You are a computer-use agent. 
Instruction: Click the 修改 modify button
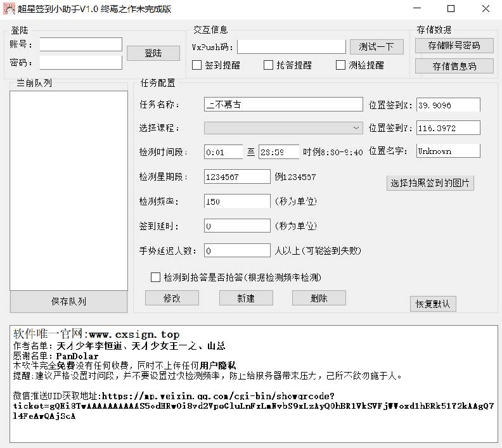(x=172, y=298)
